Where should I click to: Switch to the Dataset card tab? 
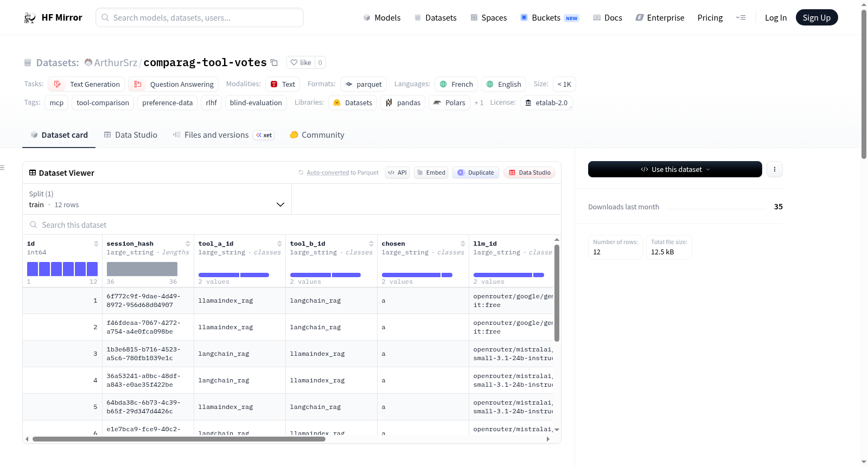[59, 135]
